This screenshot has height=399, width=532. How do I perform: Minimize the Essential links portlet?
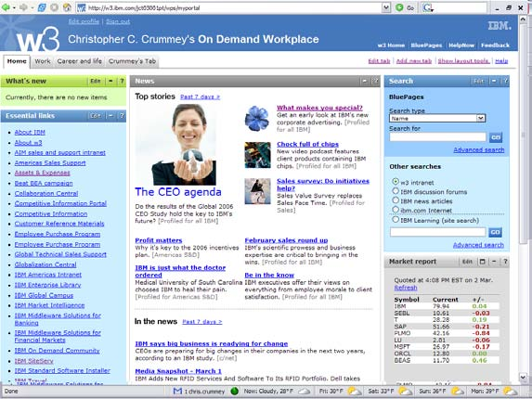tap(110, 116)
